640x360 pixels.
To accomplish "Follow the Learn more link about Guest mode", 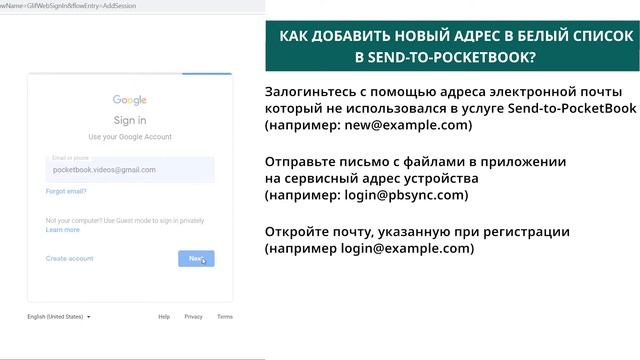I will point(62,230).
